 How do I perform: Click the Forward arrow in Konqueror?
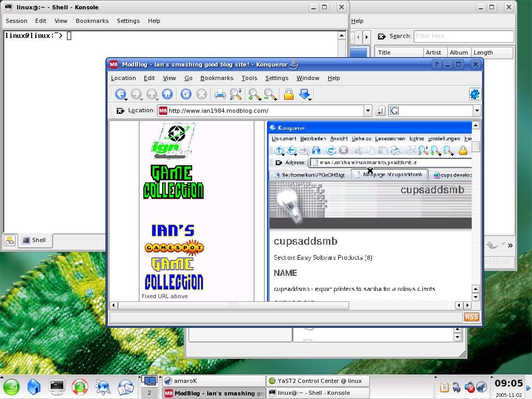(136, 94)
